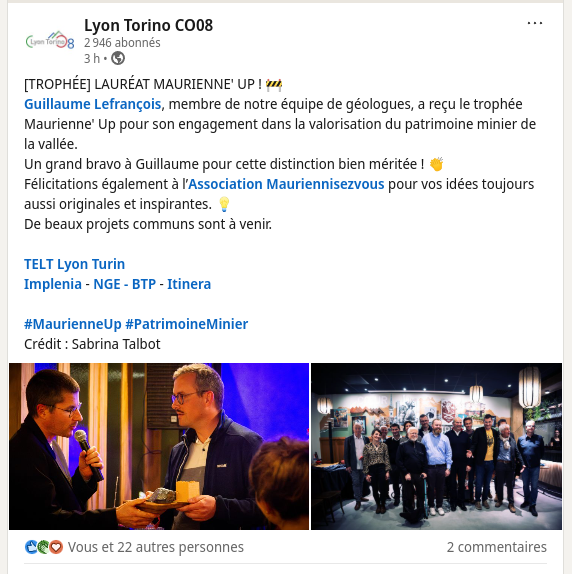The height and width of the screenshot is (574, 572).
Task: Click the green celebrate reaction icon
Action: [x=44, y=547]
